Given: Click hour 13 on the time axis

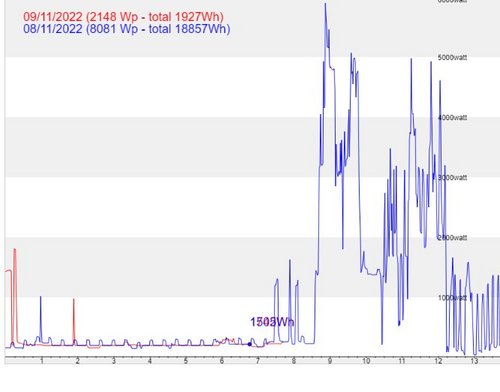Looking at the screenshot, I should pos(474,361).
